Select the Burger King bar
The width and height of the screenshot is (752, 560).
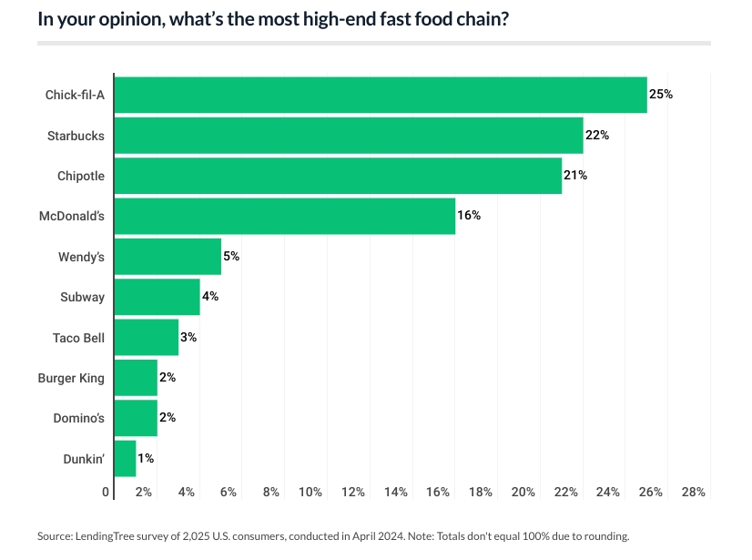point(136,378)
